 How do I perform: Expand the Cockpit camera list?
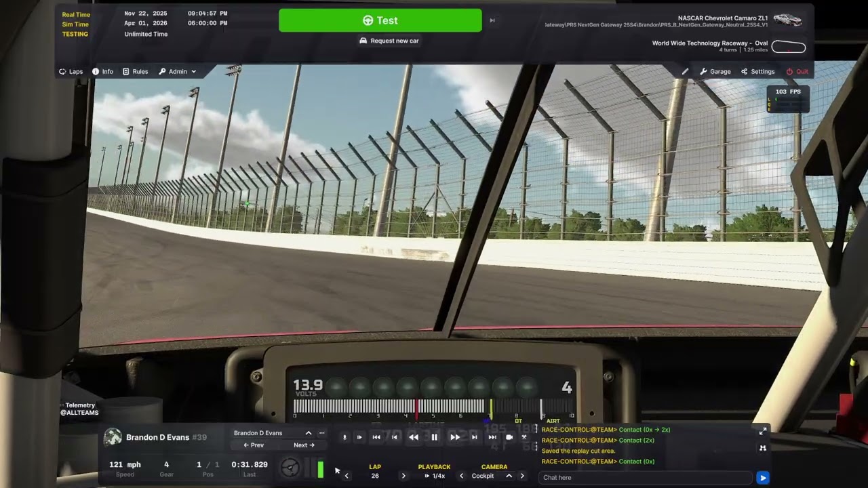click(509, 476)
